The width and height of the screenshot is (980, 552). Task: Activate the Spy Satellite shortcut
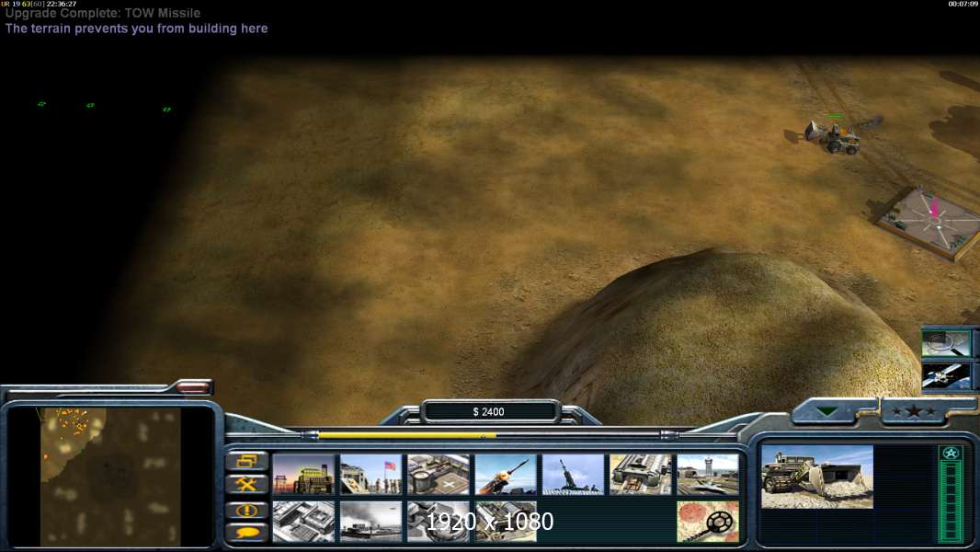pyautogui.click(x=946, y=376)
